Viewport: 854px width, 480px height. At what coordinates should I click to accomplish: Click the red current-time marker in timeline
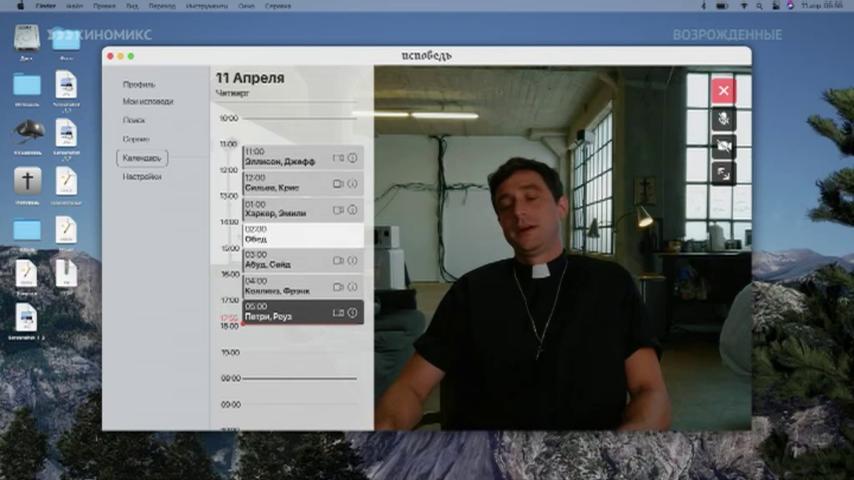click(x=243, y=324)
